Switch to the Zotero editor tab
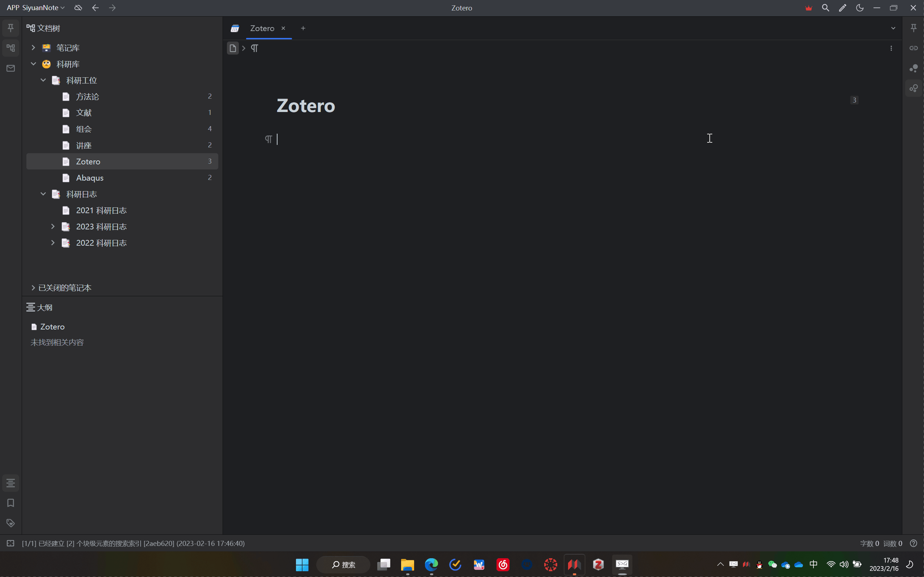The width and height of the screenshot is (924, 577). coord(262,28)
